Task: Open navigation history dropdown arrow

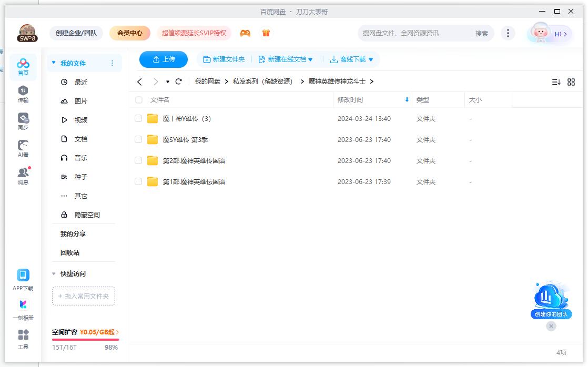Action: pos(168,81)
